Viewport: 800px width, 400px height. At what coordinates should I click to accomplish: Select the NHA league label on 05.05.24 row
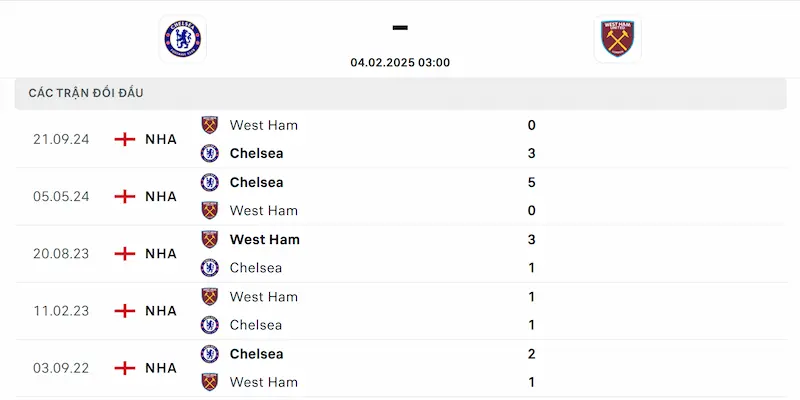(161, 196)
